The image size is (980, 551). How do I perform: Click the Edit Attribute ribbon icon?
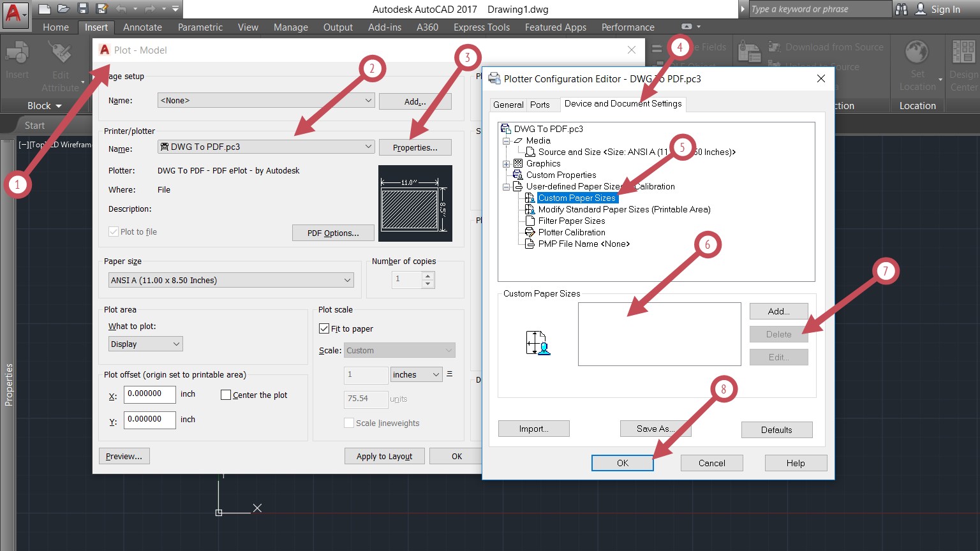pyautogui.click(x=61, y=54)
